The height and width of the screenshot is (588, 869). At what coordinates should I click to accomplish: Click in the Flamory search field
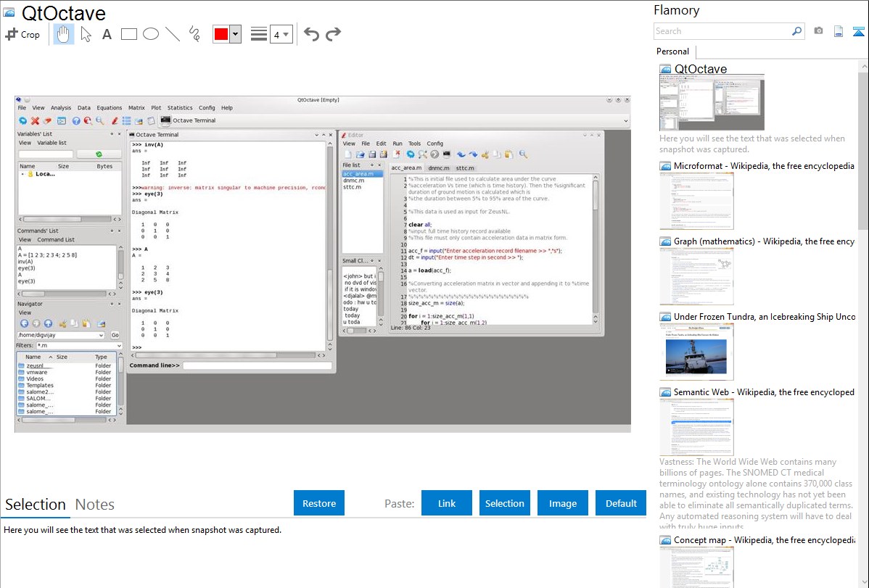pyautogui.click(x=722, y=31)
